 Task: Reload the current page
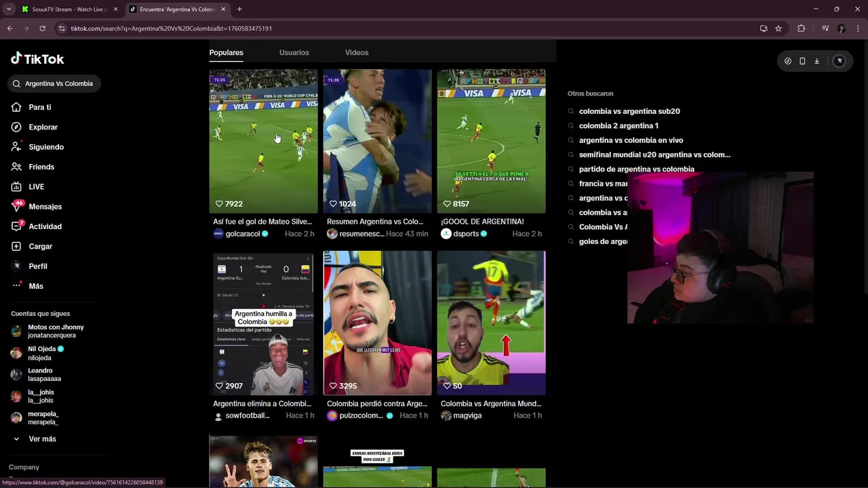(x=42, y=28)
